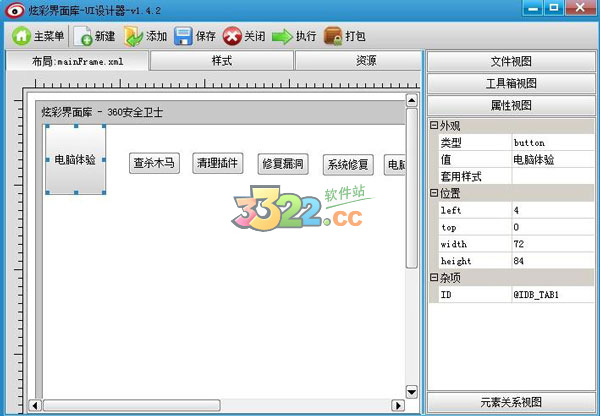
Task: Click the height property label
Action: pyautogui.click(x=455, y=261)
